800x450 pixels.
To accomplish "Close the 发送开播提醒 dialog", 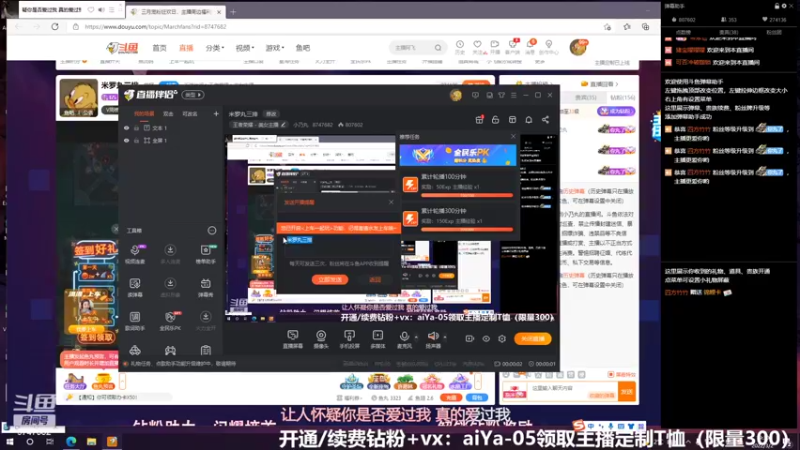I will pos(391,203).
